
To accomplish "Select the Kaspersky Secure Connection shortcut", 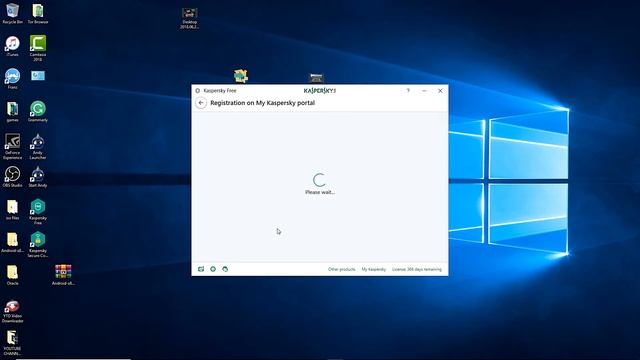I will pyautogui.click(x=38, y=244).
